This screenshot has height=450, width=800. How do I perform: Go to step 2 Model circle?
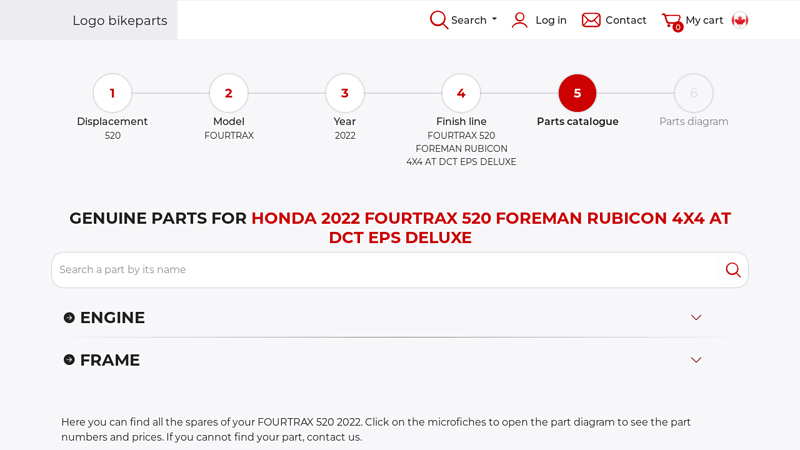[229, 93]
